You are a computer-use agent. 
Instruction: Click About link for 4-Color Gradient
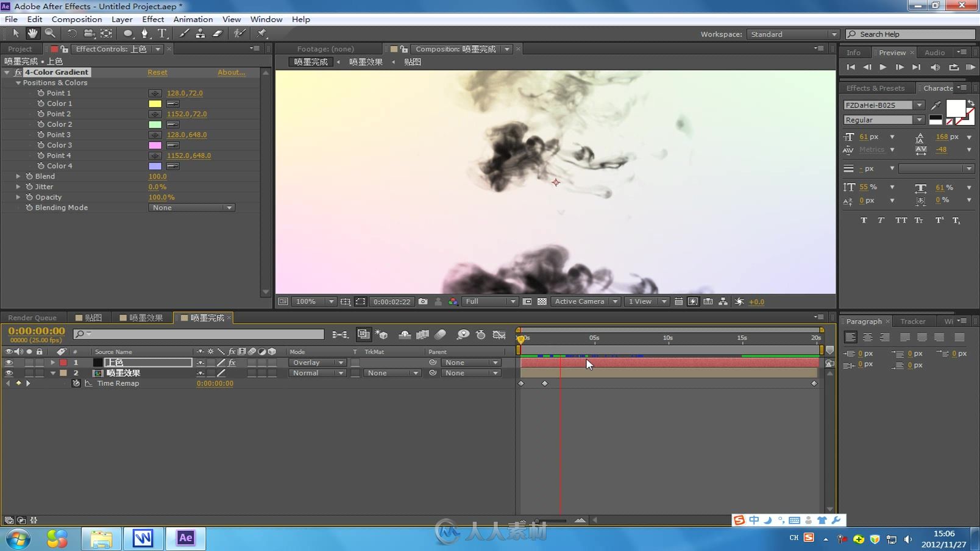click(x=232, y=72)
